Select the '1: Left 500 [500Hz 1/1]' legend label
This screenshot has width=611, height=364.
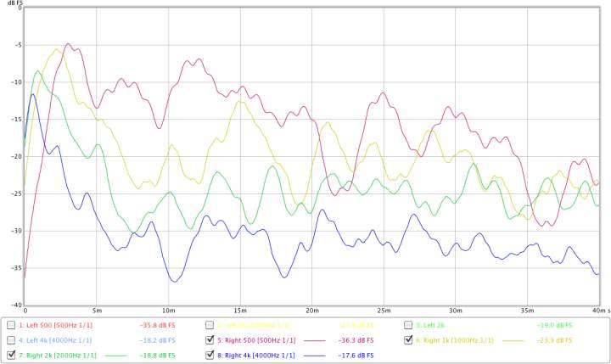56,325
